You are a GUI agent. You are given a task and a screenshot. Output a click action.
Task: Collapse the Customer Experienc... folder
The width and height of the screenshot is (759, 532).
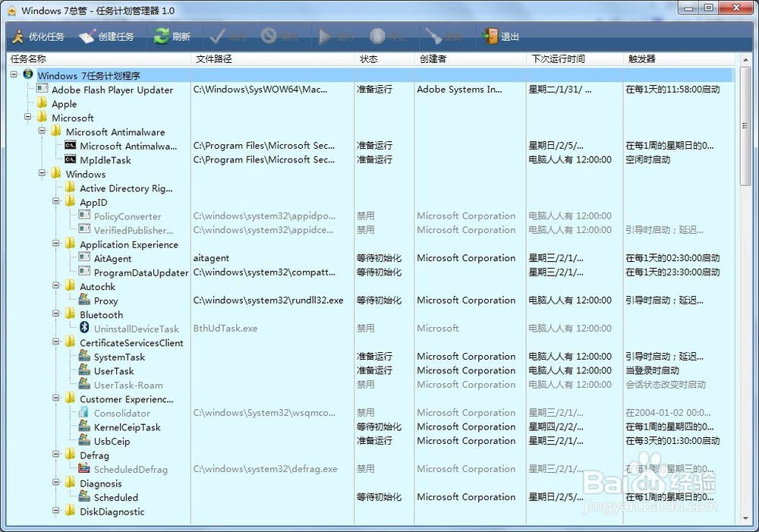(x=56, y=398)
